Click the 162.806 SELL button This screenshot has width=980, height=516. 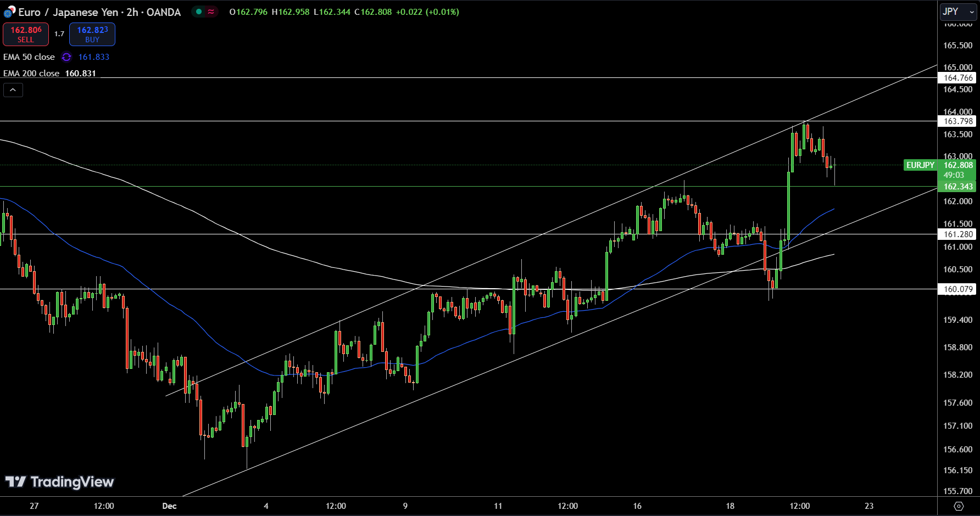[x=26, y=34]
